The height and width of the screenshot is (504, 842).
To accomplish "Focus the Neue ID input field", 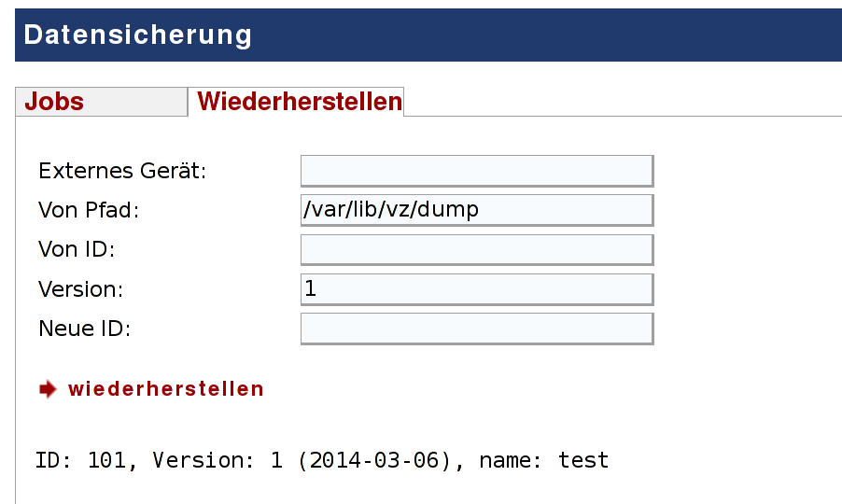I will point(477,329).
